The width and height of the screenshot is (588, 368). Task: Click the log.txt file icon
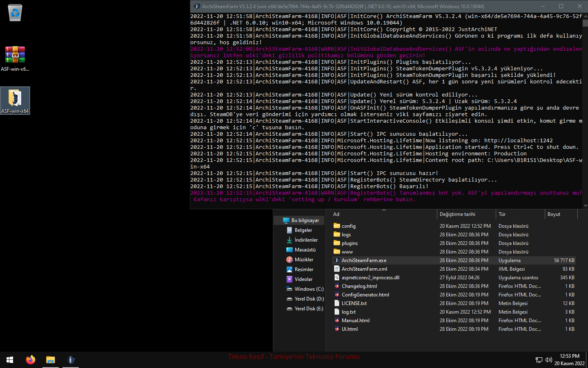[x=337, y=312]
